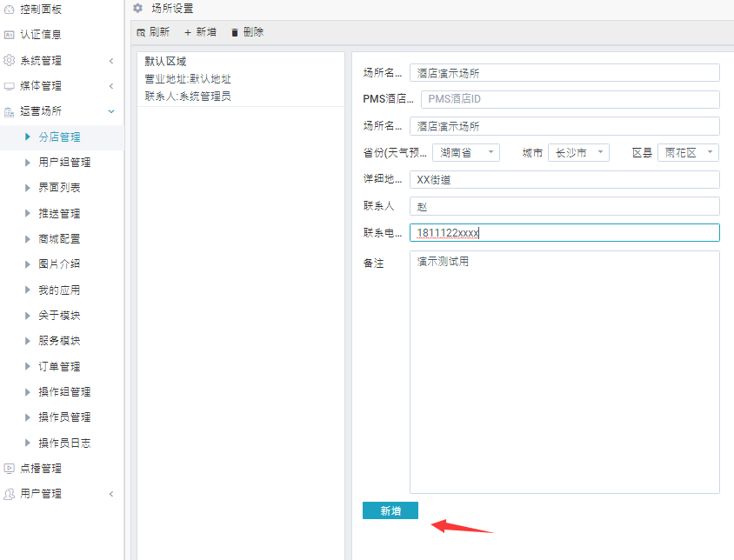Click the blue 新增 submit button
The height and width of the screenshot is (560, 734).
[x=390, y=510]
